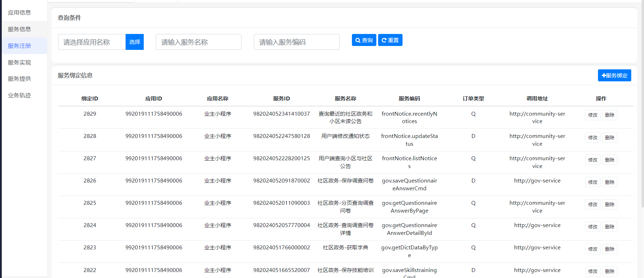Click 修改 for binding 2823
Viewport: 644px width, 278px height.
(593, 249)
